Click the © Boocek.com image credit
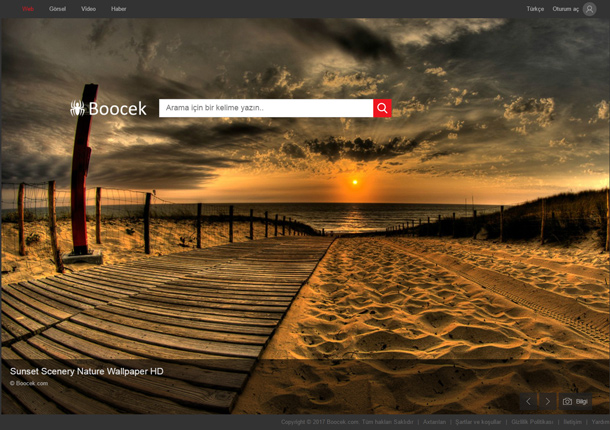Image resolution: width=610 pixels, height=430 pixels. click(29, 383)
